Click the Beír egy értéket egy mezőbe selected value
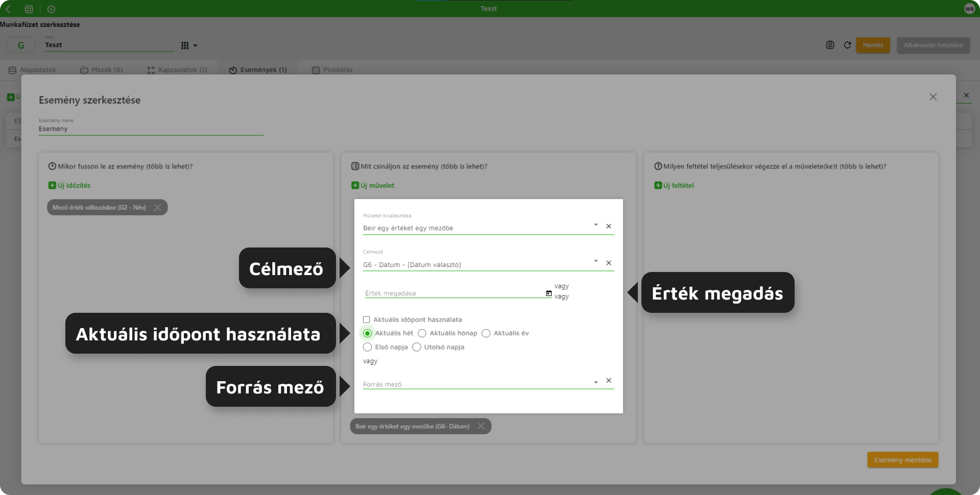This screenshot has width=980, height=495. tap(408, 228)
